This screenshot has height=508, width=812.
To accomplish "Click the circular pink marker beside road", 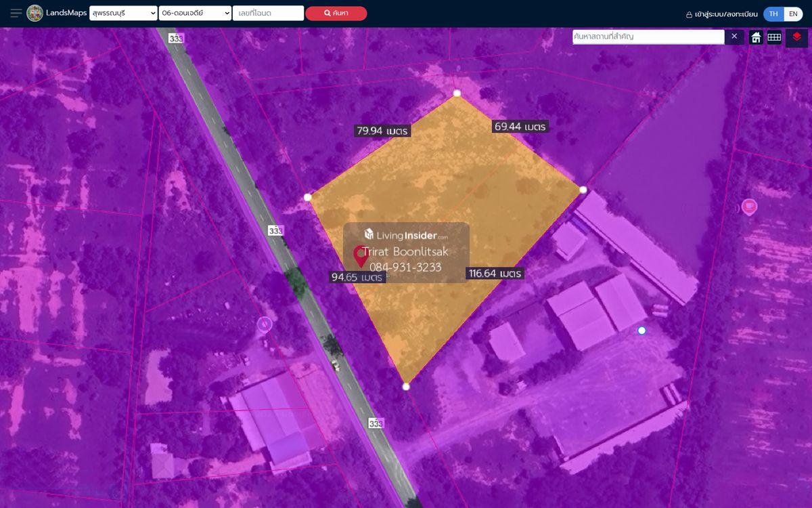I will tap(265, 324).
